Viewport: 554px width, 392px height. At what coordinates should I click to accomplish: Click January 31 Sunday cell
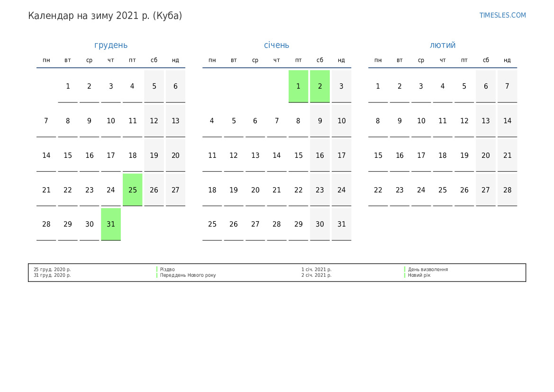coord(341,224)
